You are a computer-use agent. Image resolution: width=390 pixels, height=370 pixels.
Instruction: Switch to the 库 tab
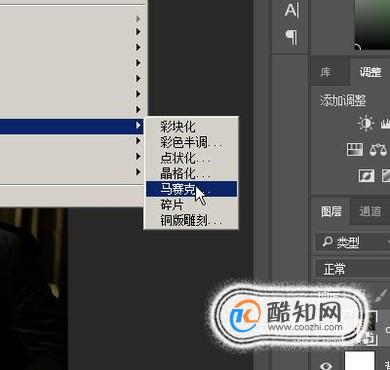[326, 72]
